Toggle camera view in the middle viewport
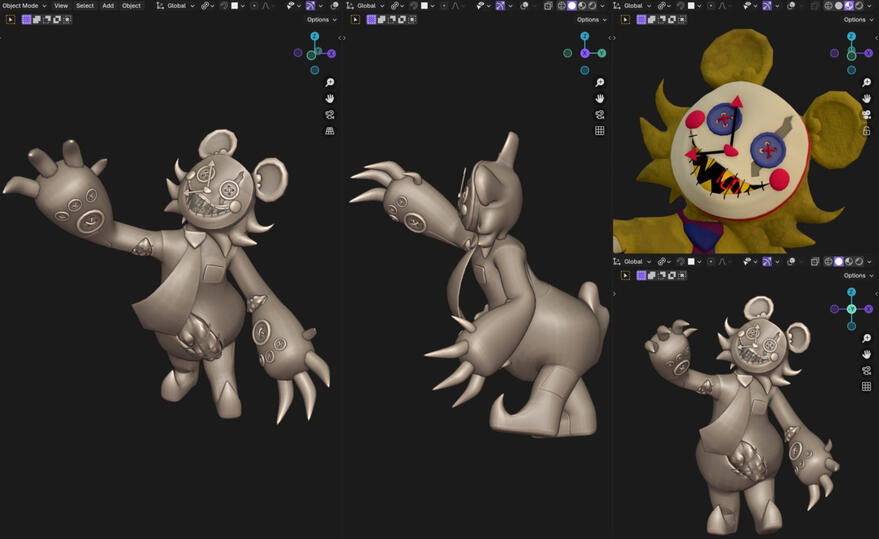Screen dimensions: 879x539 pyautogui.click(x=600, y=115)
